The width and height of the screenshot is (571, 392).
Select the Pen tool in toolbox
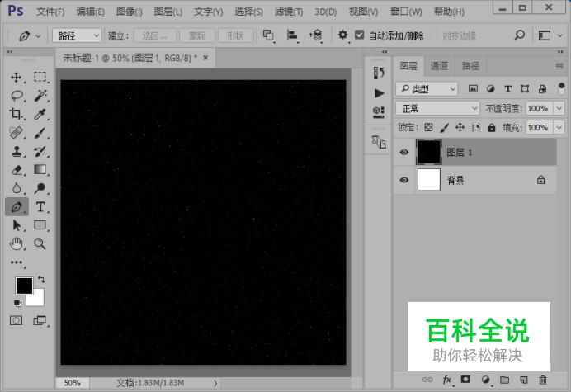tap(17, 207)
